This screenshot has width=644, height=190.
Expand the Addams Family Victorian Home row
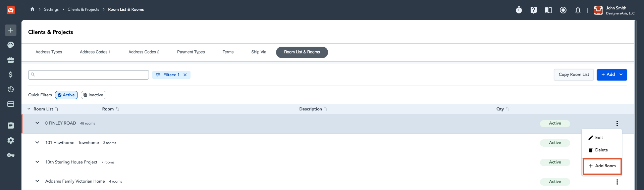37,181
